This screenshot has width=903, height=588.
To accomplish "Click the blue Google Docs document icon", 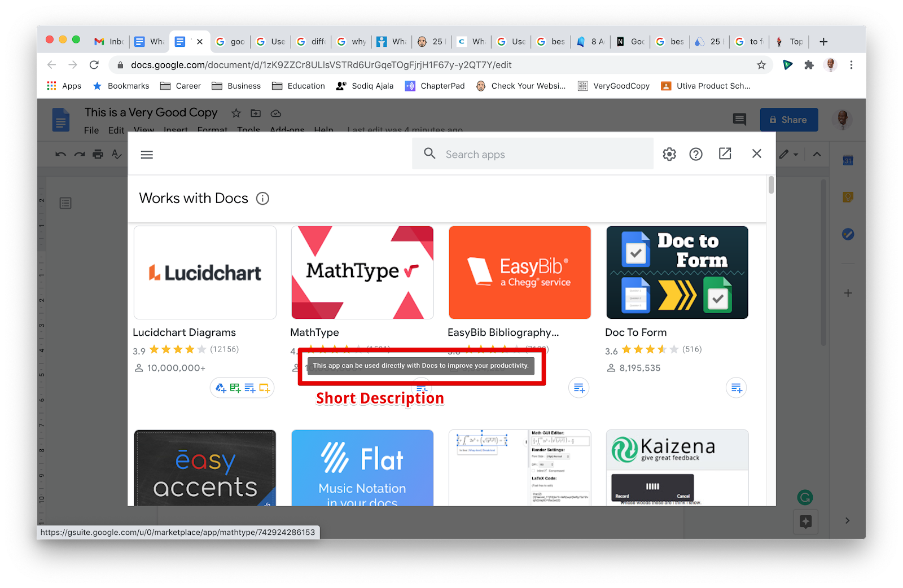I will (x=60, y=120).
